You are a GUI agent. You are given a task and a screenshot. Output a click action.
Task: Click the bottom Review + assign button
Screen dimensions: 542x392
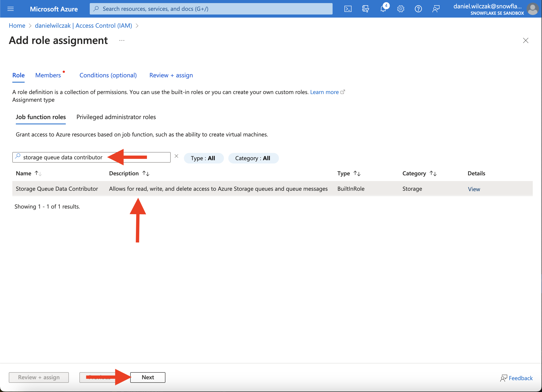[x=39, y=377]
